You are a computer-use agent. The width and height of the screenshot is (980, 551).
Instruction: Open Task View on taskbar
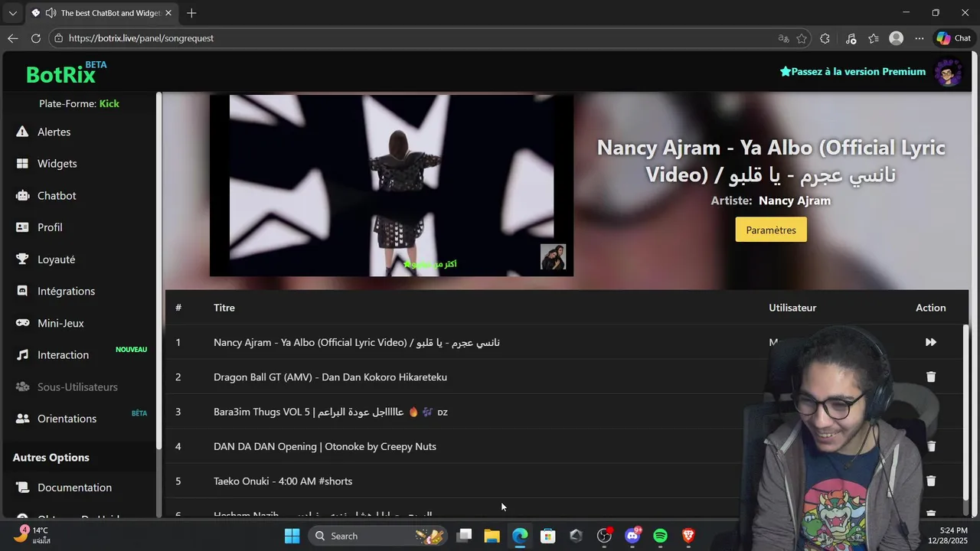[464, 536]
